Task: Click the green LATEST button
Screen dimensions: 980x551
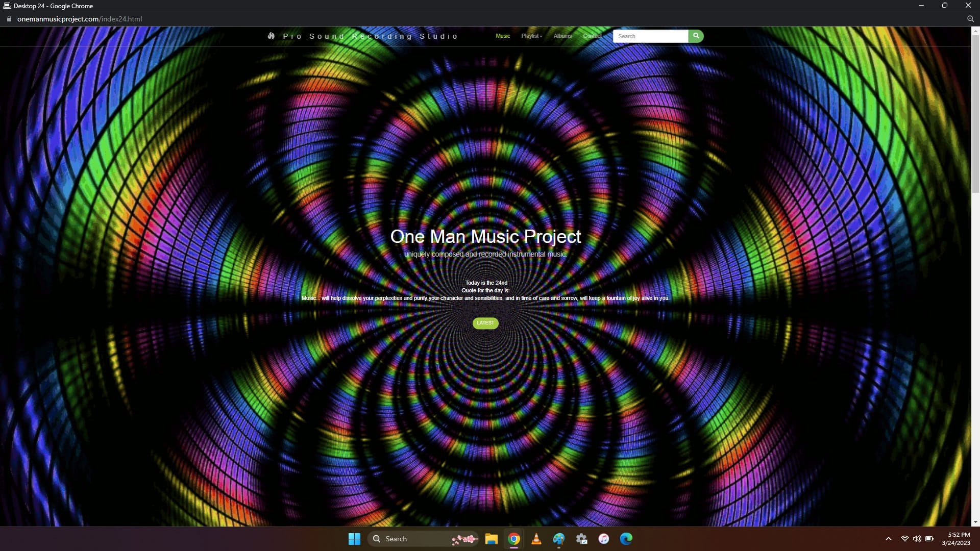Action: (485, 323)
